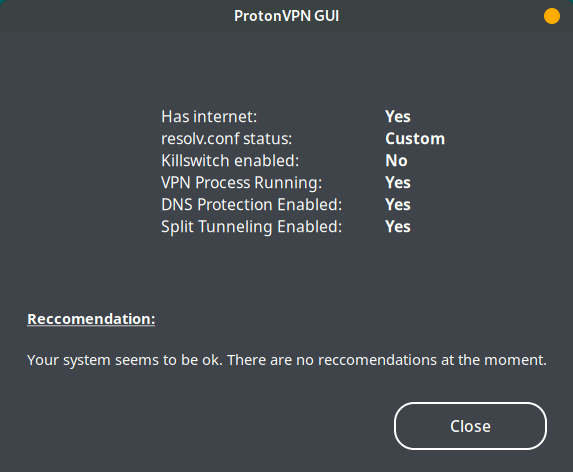Click the orange window control circle

click(x=551, y=16)
